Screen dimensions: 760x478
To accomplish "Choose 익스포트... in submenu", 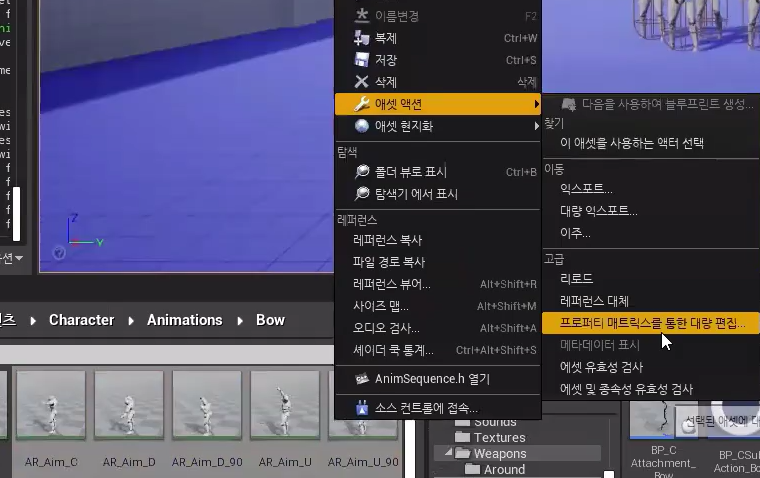I will [x=651, y=189].
